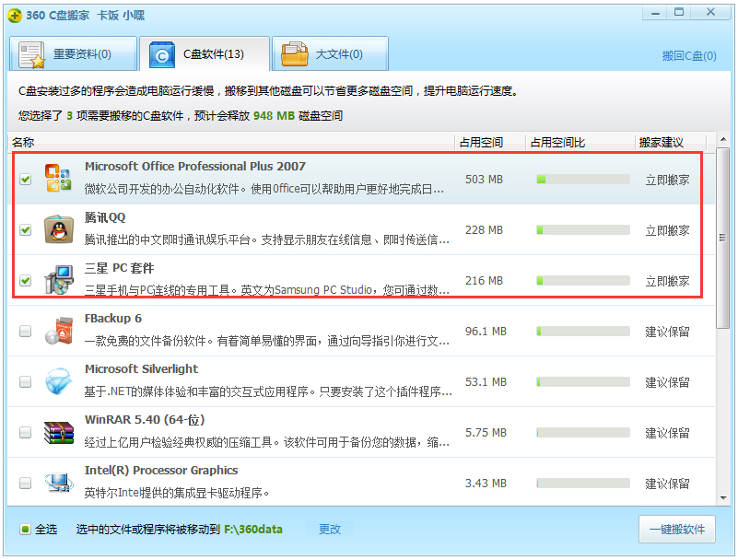This screenshot has height=560, width=738.
Task: Click the 大文件 folder icon
Action: tap(294, 54)
